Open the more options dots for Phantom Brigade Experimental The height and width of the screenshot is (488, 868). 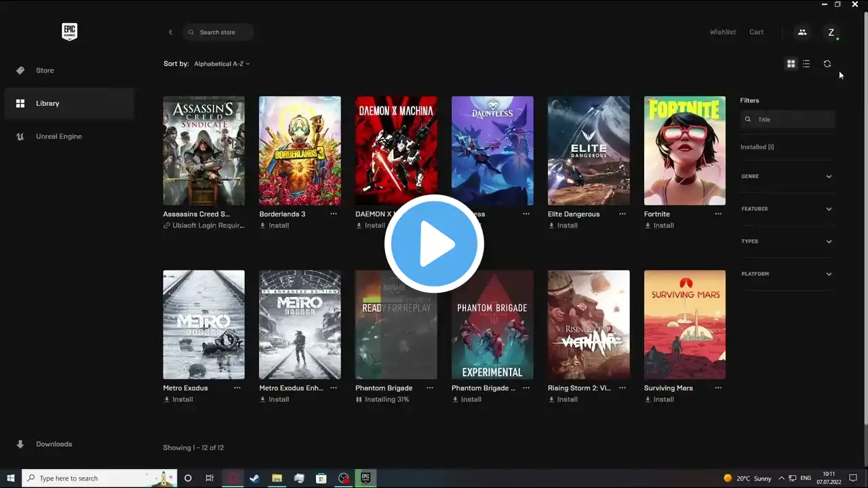click(526, 388)
